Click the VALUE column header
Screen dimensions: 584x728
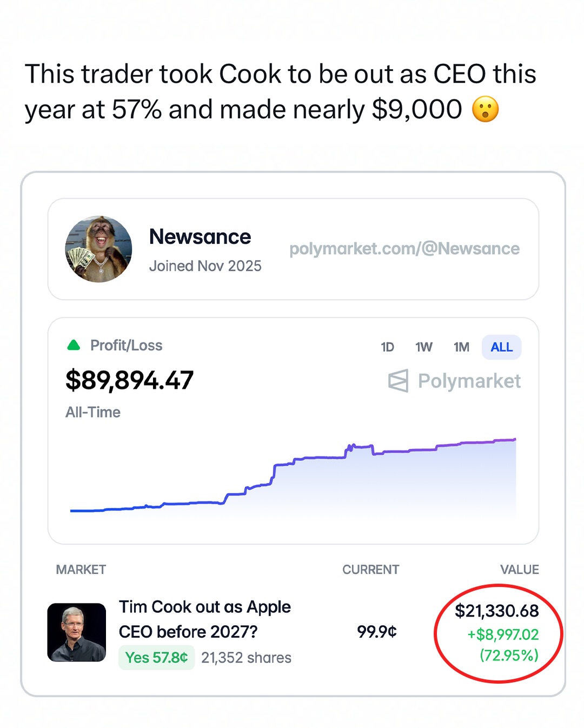tap(519, 570)
